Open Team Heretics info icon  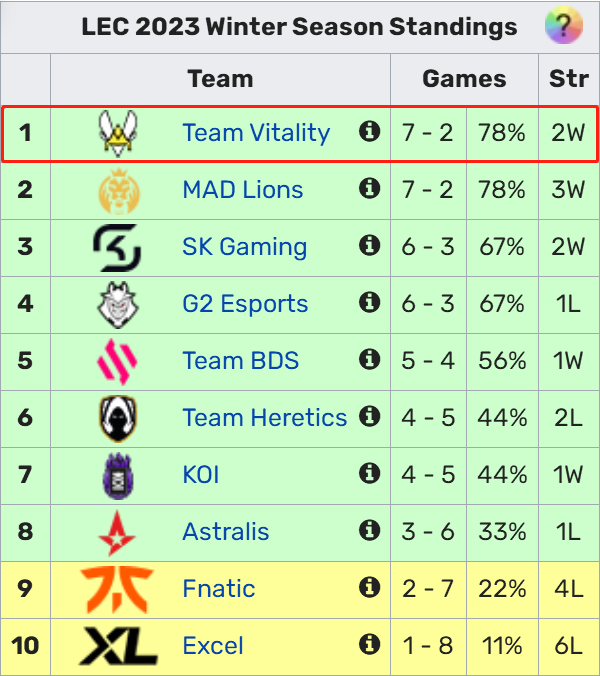tap(369, 416)
